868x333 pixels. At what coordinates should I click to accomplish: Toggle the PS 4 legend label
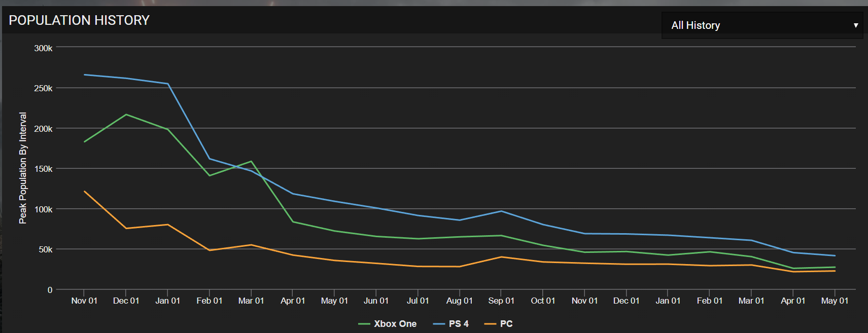[459, 324]
